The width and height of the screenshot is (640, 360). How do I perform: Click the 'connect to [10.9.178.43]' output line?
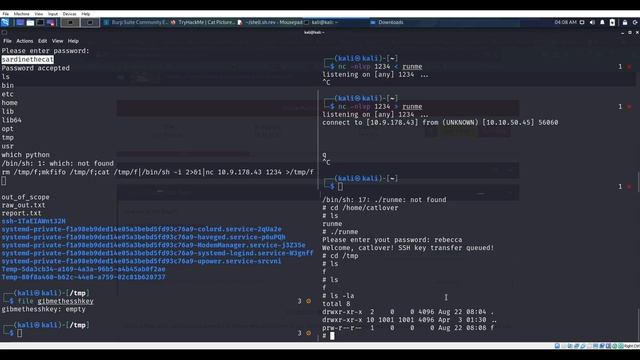click(440, 122)
